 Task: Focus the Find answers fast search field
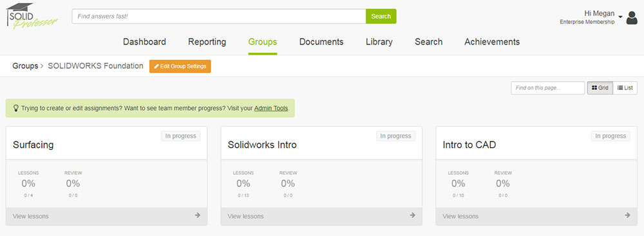[x=219, y=17]
